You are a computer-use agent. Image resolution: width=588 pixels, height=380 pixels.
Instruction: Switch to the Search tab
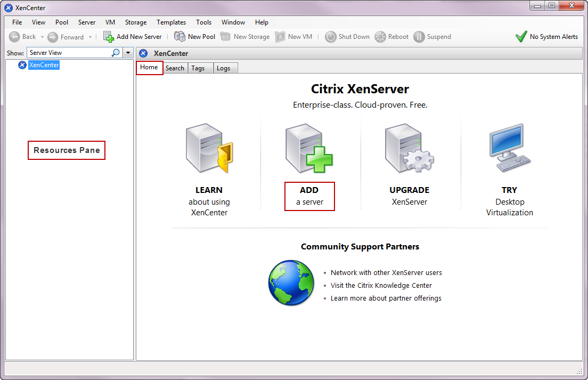(x=175, y=68)
